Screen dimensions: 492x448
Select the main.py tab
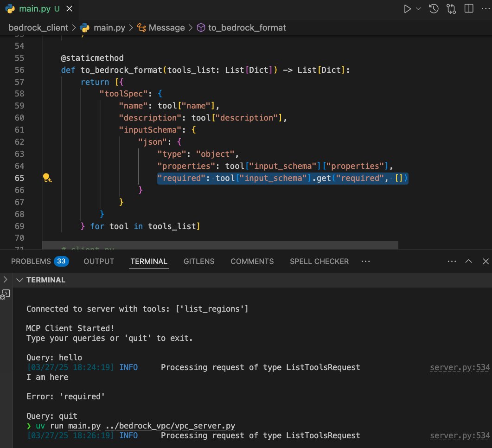point(39,9)
